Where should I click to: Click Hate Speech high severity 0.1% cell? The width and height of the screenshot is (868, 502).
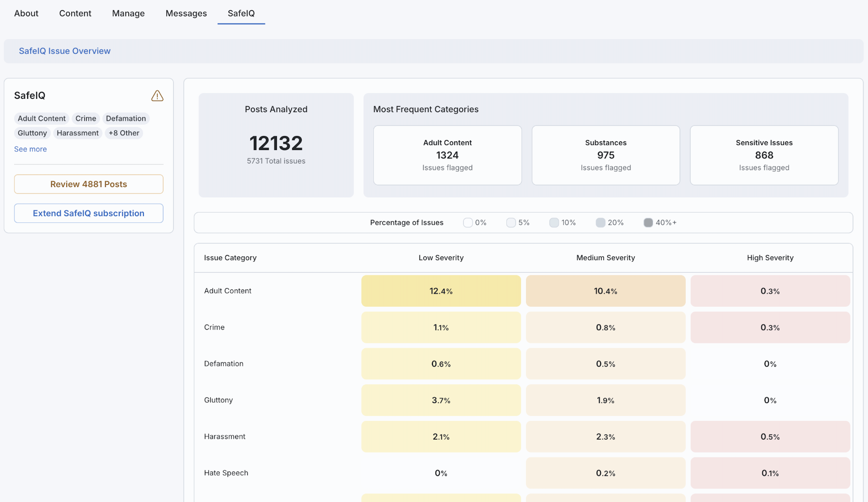(x=770, y=473)
